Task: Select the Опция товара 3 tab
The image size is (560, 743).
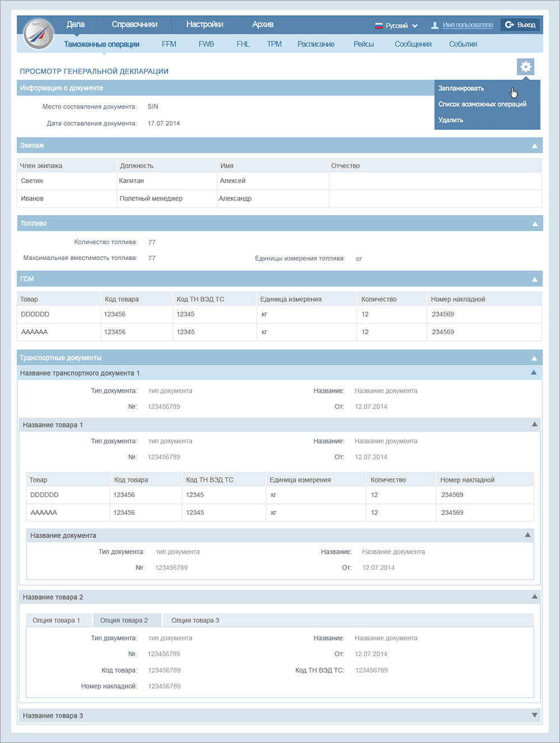Action: [195, 620]
